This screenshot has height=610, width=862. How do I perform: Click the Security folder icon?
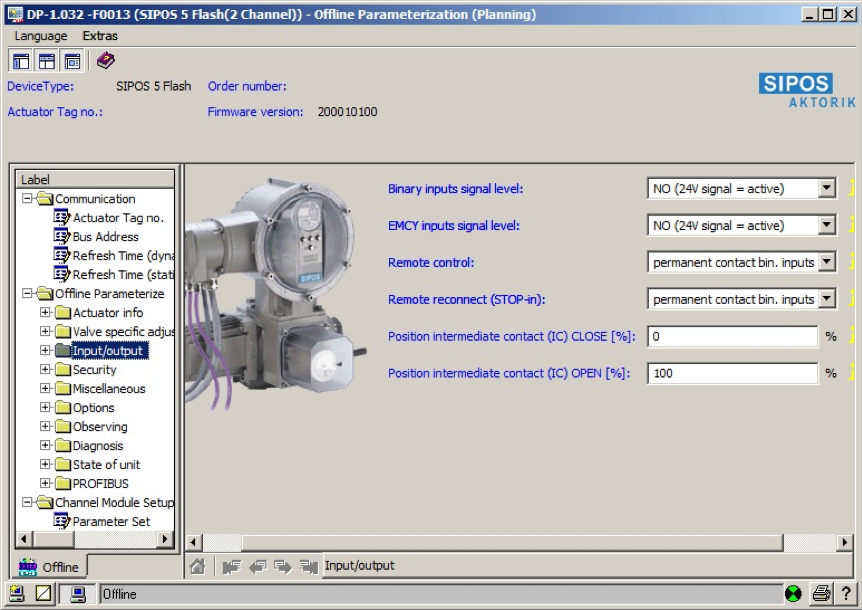pos(63,369)
